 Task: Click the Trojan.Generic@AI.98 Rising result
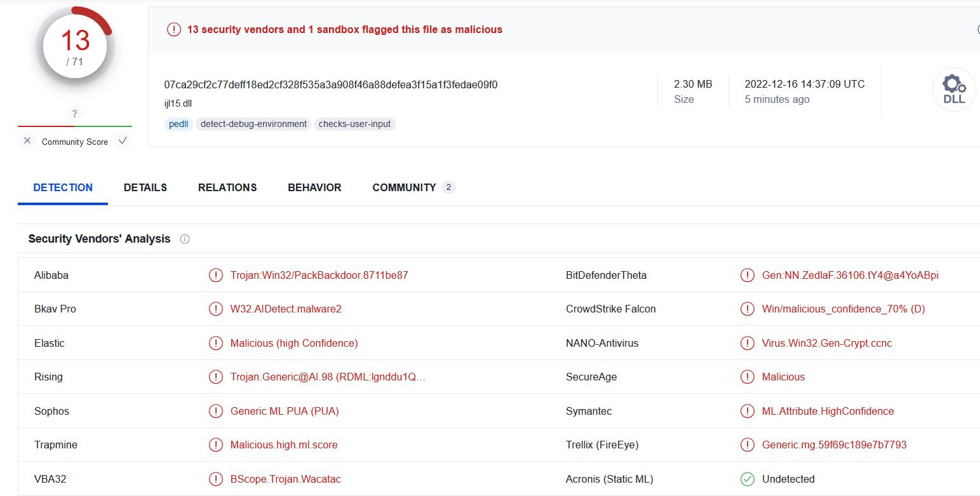328,377
